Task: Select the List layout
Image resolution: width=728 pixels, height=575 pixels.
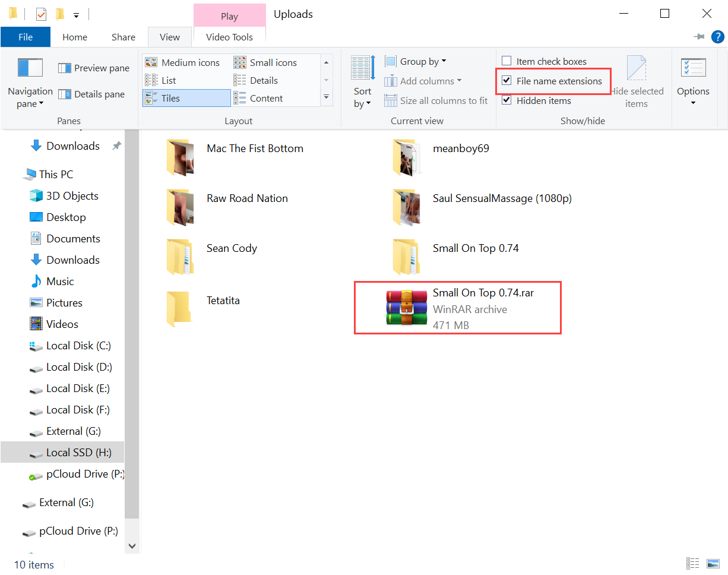Action: [169, 80]
